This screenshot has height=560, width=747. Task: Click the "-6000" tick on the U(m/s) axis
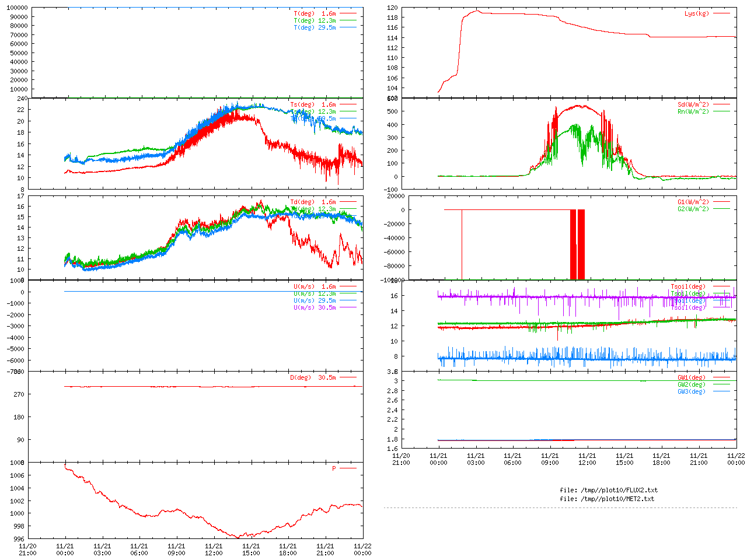pos(15,360)
